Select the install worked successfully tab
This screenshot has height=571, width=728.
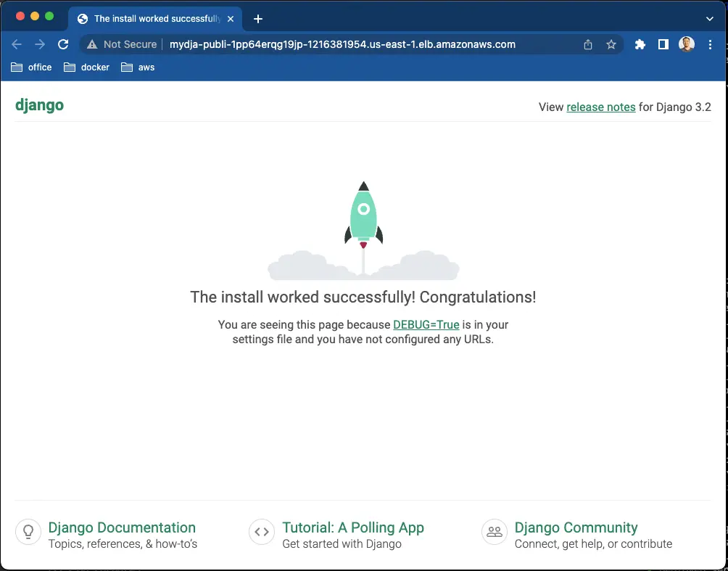(x=156, y=19)
